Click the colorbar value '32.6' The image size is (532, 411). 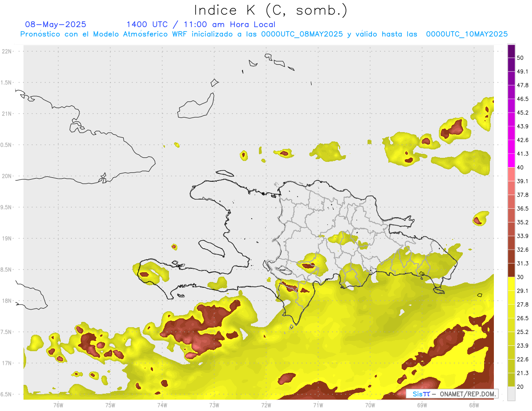point(523,250)
